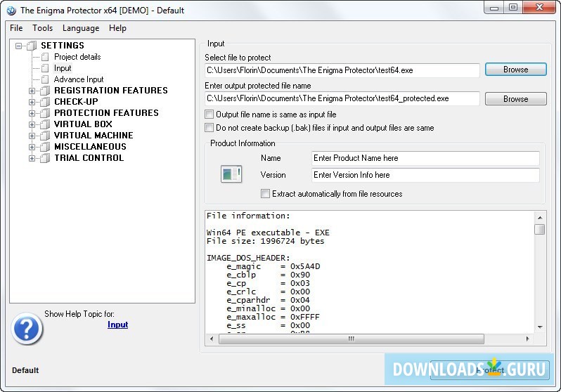
Task: Expand the REGISTRATION FEATURES node
Action: 32,91
